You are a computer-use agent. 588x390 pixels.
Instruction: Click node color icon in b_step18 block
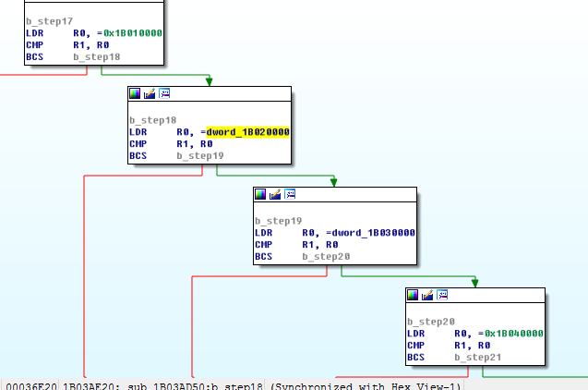[135, 93]
